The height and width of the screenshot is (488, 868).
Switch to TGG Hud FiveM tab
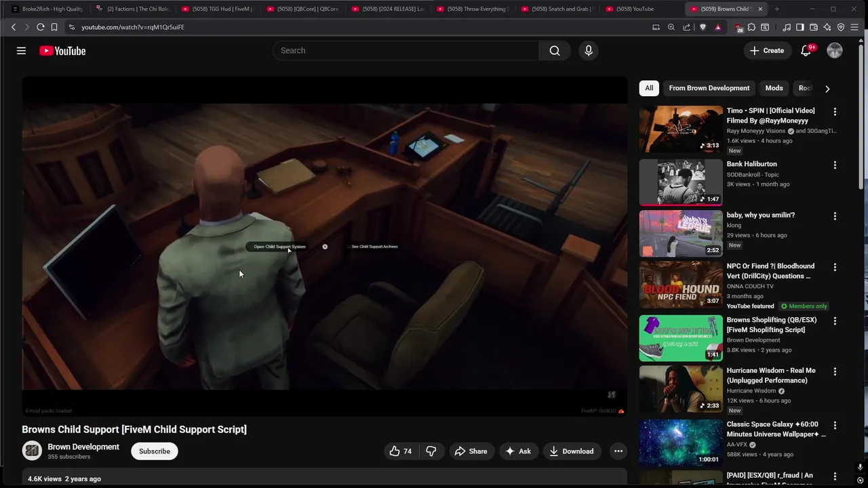(217, 9)
